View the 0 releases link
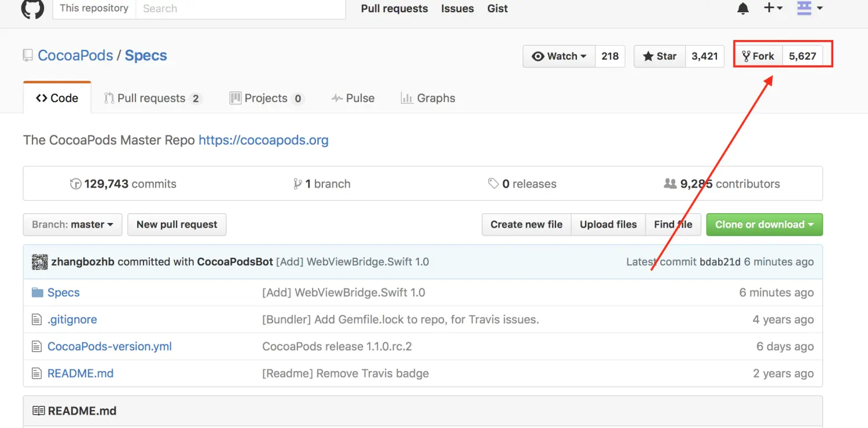Screen dimensions: 868x428 [522, 184]
